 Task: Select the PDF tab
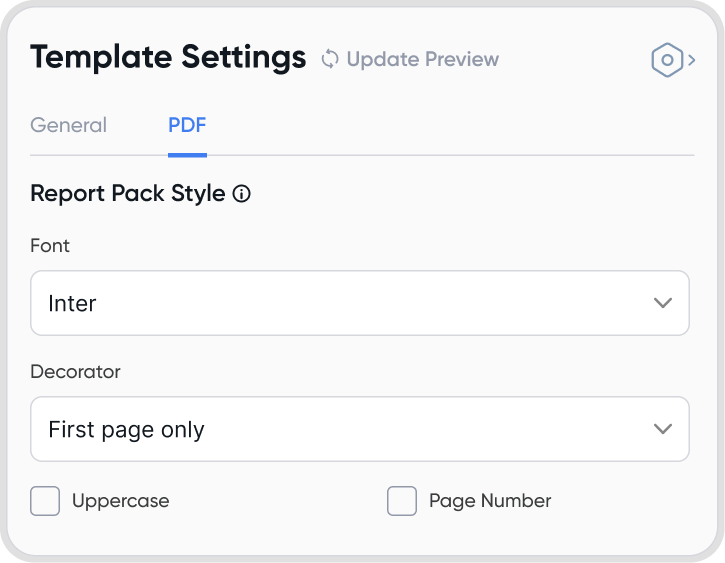[x=187, y=125]
